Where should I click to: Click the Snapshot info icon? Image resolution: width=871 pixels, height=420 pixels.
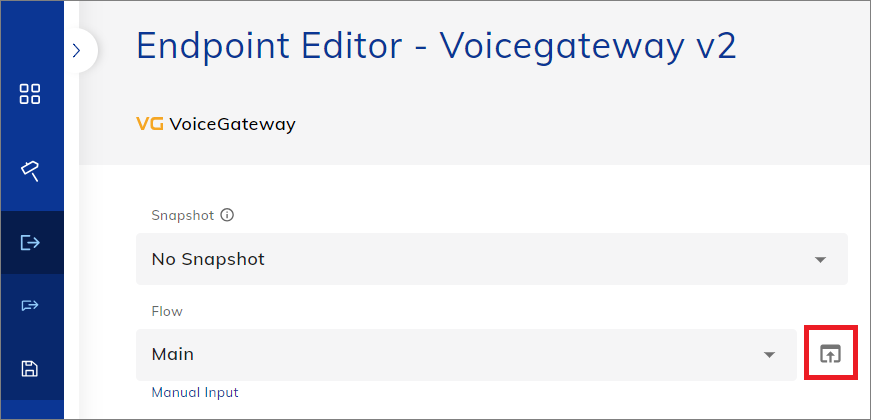227,215
